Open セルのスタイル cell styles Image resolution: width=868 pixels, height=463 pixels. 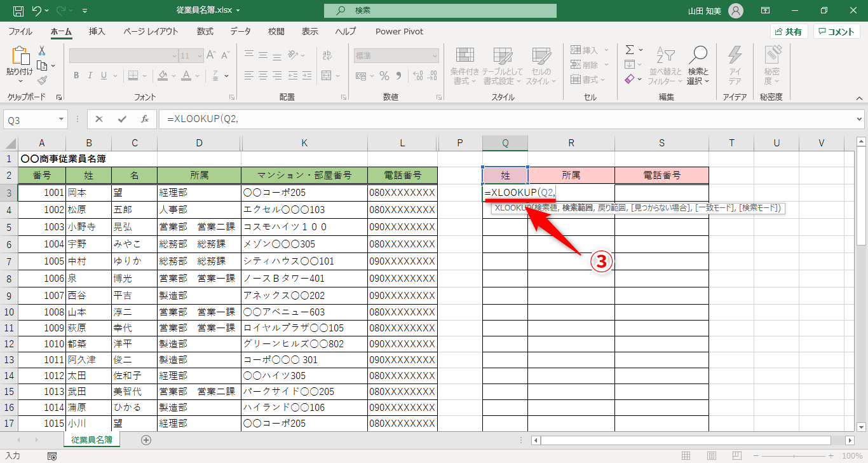(x=541, y=66)
